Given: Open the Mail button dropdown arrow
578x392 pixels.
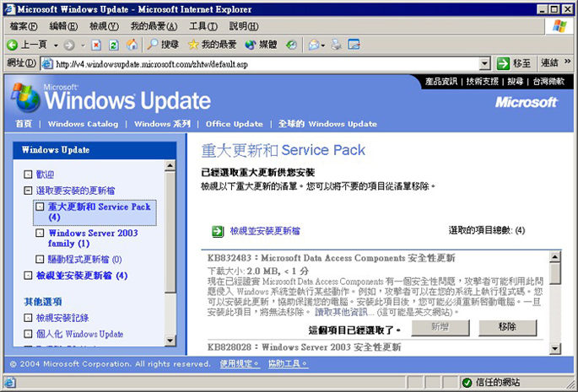Looking at the screenshot, I should click(x=323, y=46).
